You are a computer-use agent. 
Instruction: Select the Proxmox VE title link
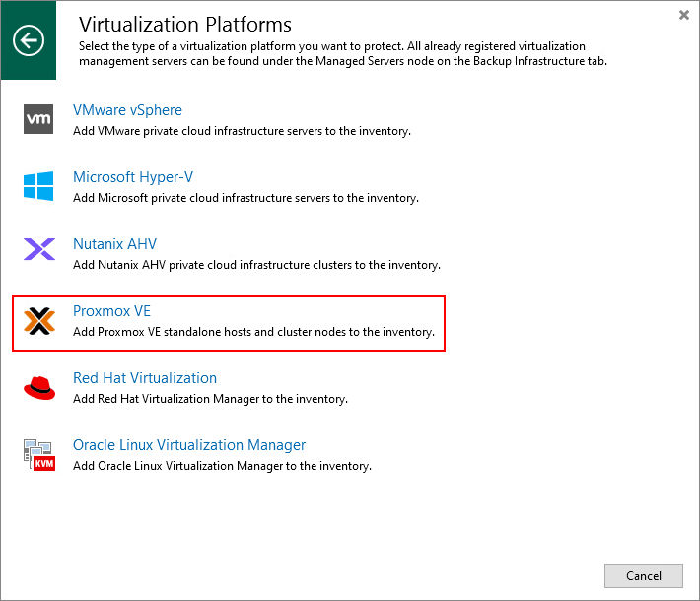pyautogui.click(x=111, y=311)
